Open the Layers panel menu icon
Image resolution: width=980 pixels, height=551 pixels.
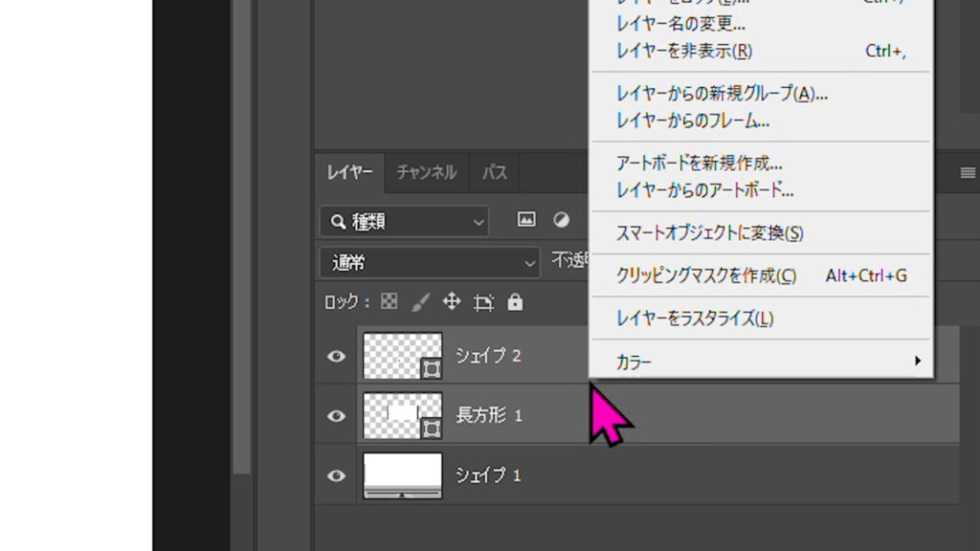point(968,173)
